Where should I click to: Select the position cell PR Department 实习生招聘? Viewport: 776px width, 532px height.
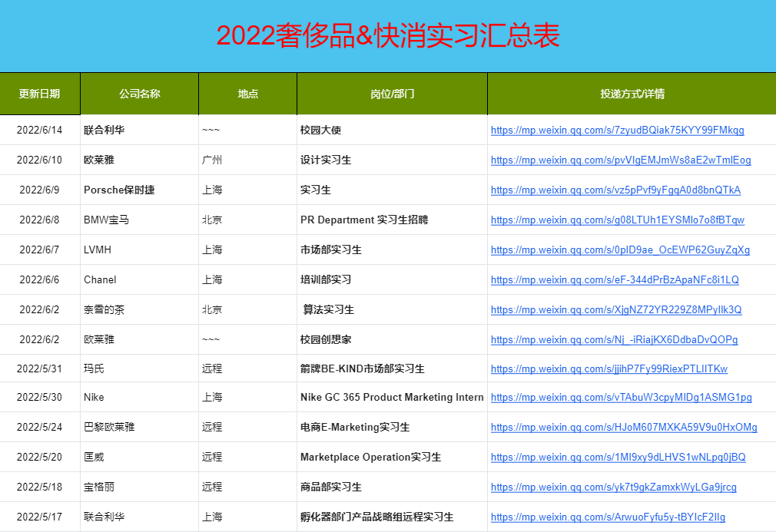pos(393,220)
